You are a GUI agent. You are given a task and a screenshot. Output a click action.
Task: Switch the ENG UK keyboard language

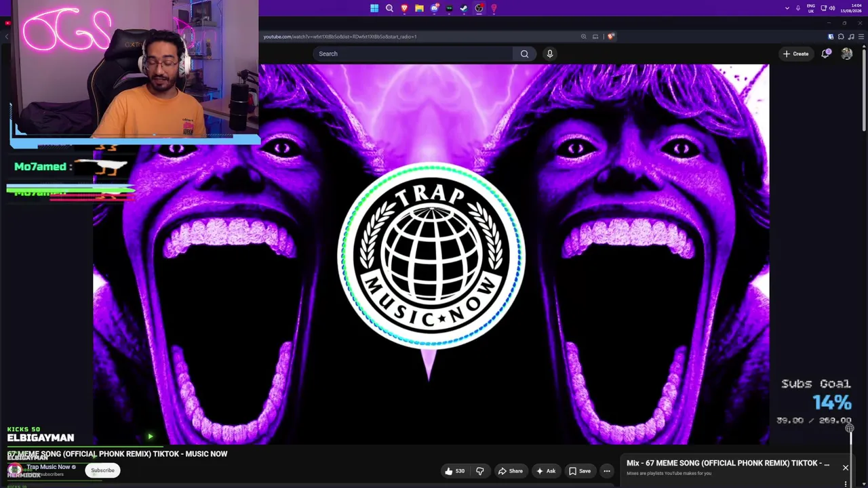(x=811, y=8)
